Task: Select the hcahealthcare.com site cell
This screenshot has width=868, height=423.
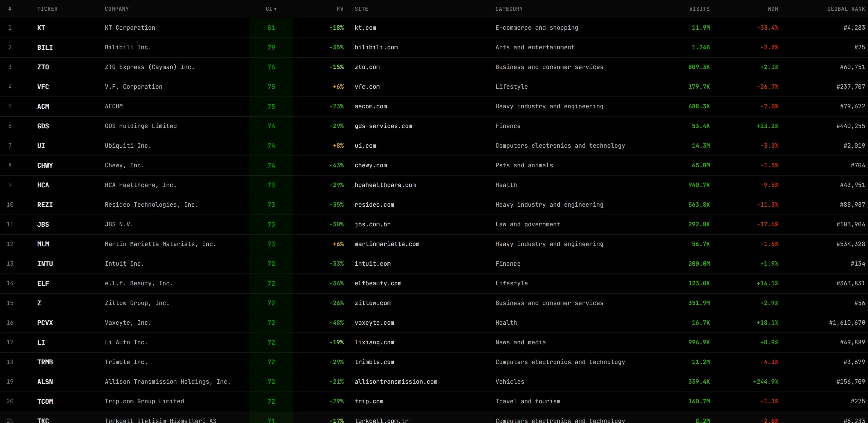Action: click(x=385, y=185)
